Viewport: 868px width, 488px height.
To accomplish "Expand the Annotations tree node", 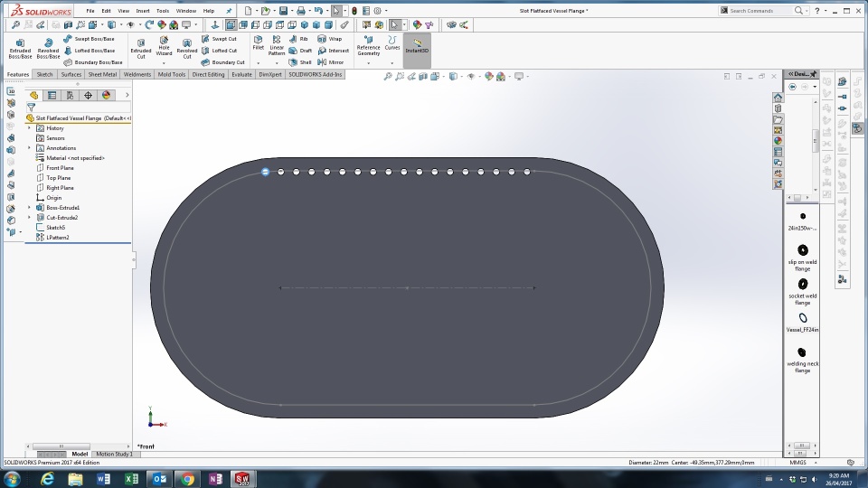I will [x=29, y=147].
